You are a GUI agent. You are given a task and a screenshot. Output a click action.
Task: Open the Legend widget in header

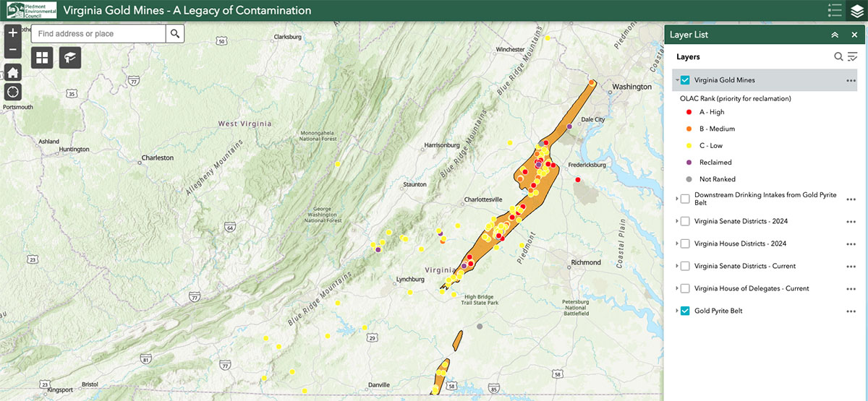pos(835,11)
